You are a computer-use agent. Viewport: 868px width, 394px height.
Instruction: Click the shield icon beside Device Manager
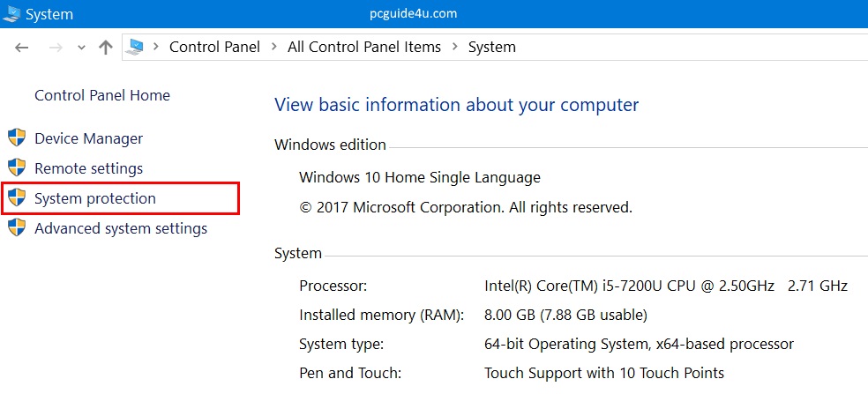click(x=17, y=138)
